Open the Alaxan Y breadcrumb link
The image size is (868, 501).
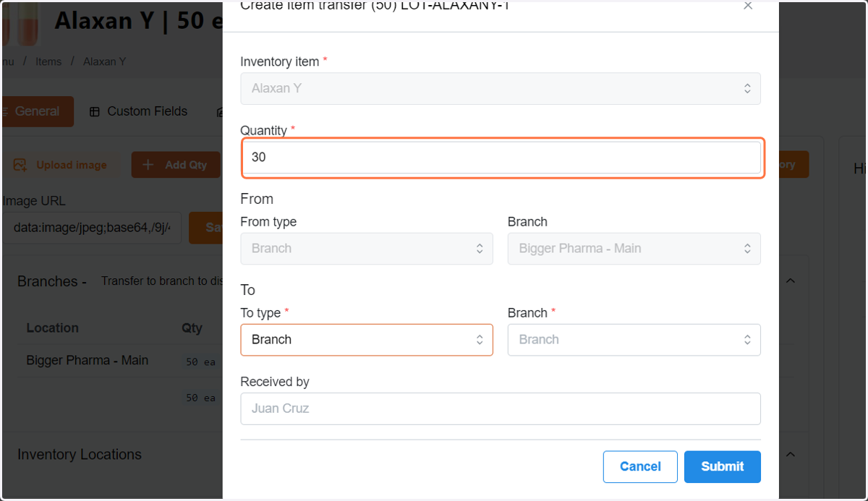pyautogui.click(x=105, y=61)
